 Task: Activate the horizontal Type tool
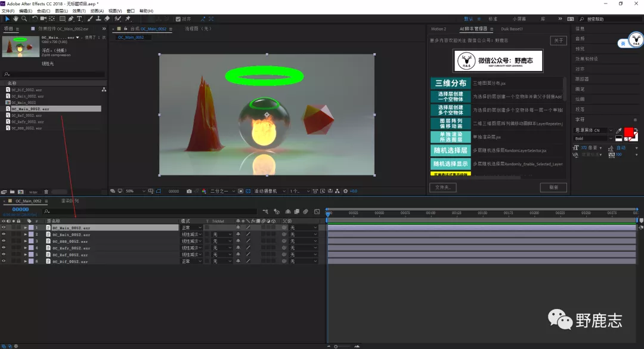[x=79, y=19]
